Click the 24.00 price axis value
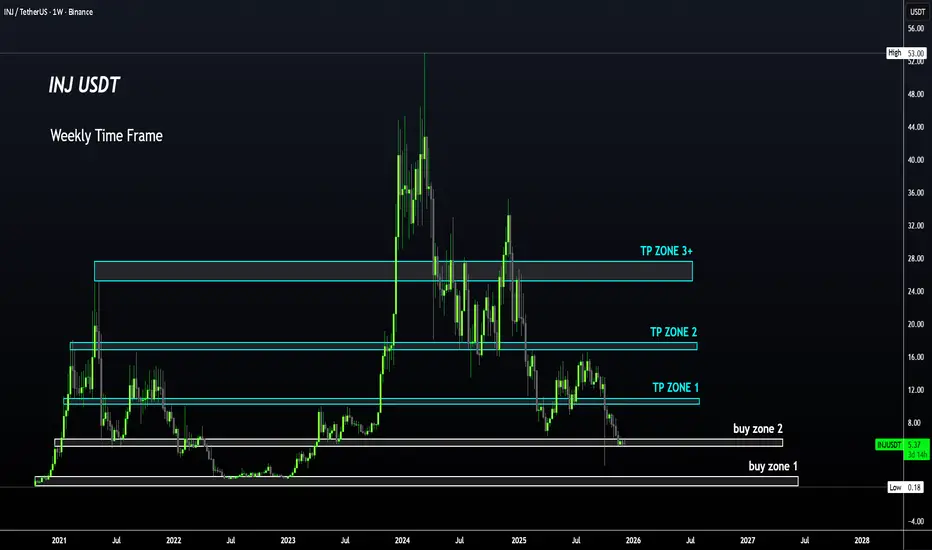Image resolution: width=932 pixels, height=550 pixels. click(916, 291)
